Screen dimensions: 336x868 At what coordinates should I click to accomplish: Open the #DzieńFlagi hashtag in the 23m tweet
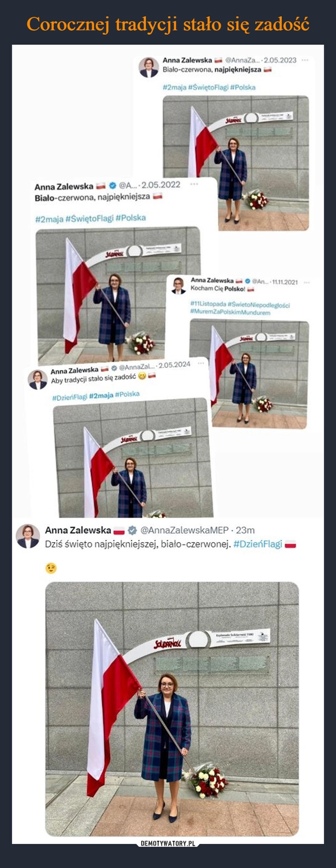(x=257, y=544)
